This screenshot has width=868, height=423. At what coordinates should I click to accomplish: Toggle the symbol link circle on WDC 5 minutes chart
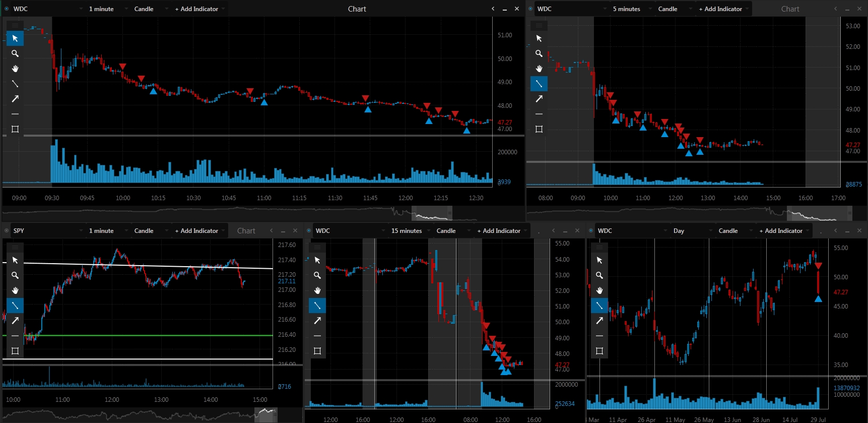(530, 9)
